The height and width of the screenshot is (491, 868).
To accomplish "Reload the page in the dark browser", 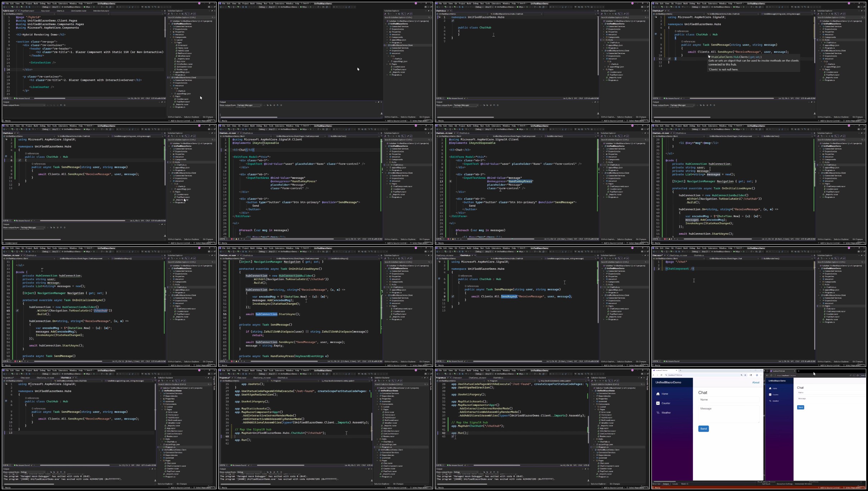I will pyautogui.click(x=771, y=375).
